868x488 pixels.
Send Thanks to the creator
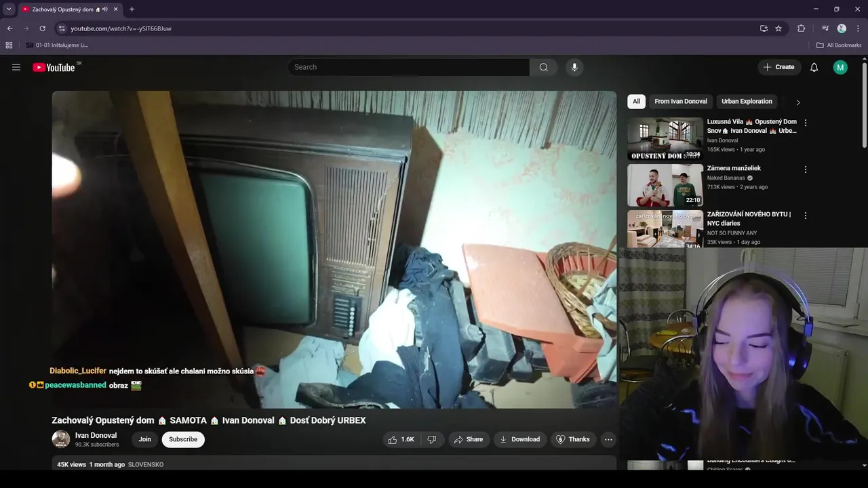point(574,439)
